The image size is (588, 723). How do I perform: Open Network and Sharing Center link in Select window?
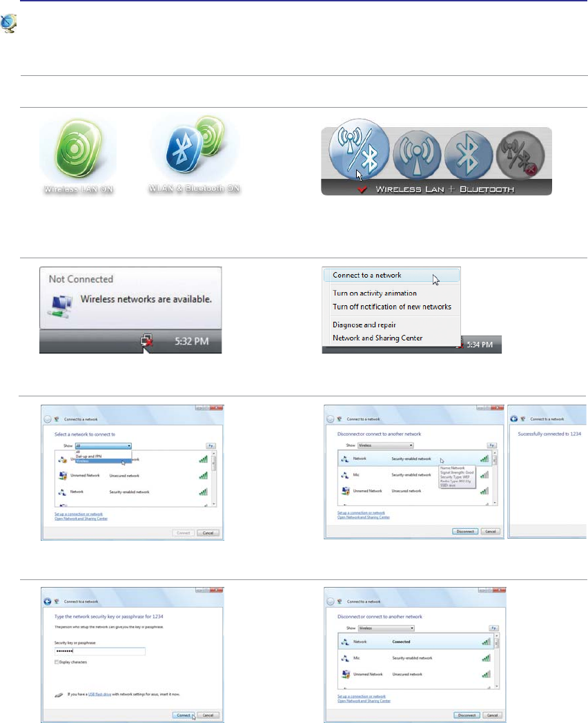tap(81, 519)
